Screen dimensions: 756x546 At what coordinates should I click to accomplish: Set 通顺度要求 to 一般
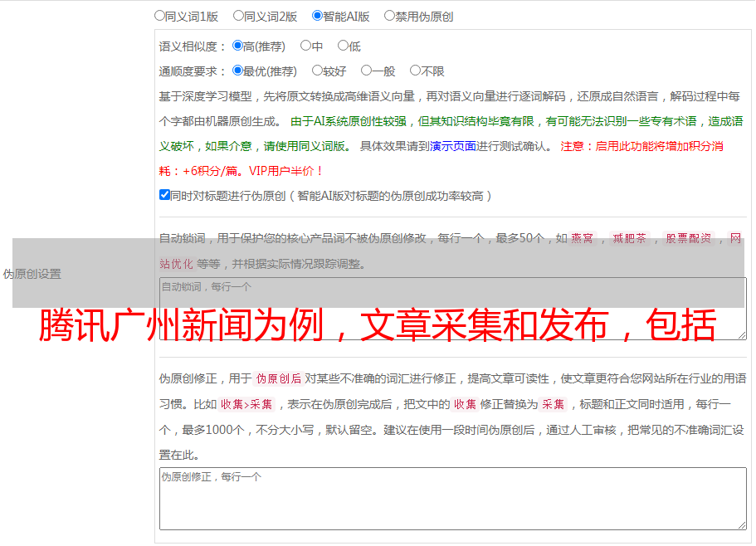367,71
